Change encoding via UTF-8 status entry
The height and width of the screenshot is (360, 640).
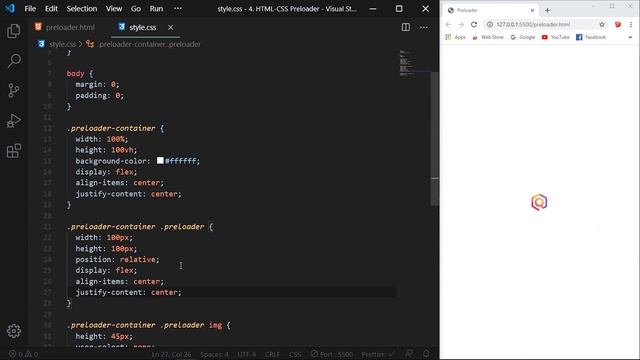point(247,354)
